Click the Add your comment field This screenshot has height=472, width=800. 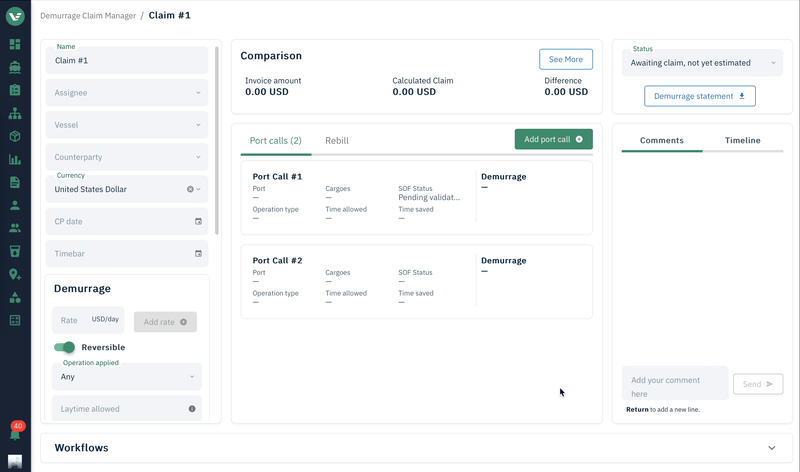point(675,384)
